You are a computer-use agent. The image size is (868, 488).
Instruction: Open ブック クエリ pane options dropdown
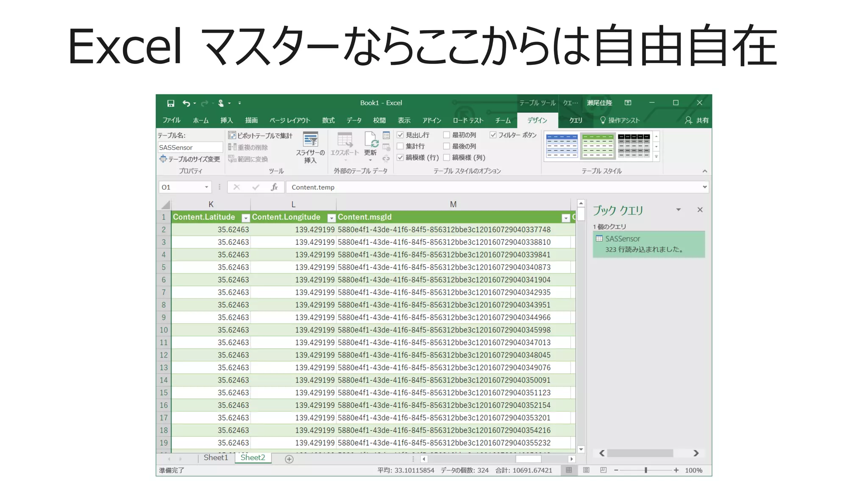click(678, 210)
